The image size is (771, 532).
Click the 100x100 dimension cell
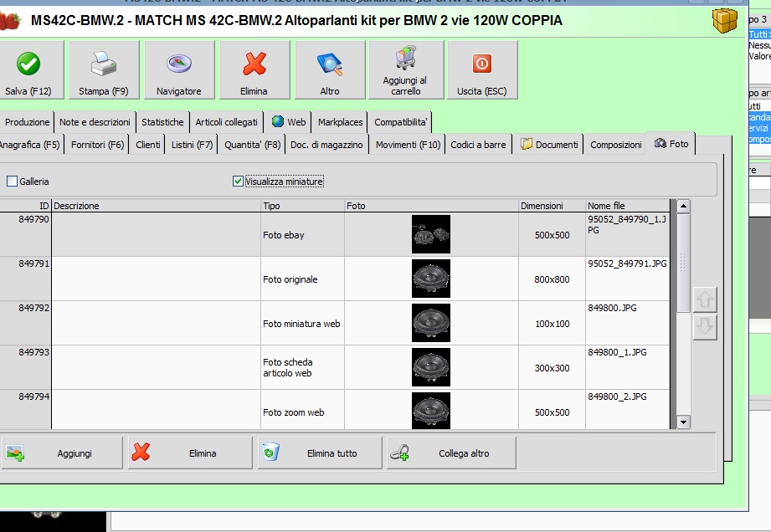pos(553,324)
